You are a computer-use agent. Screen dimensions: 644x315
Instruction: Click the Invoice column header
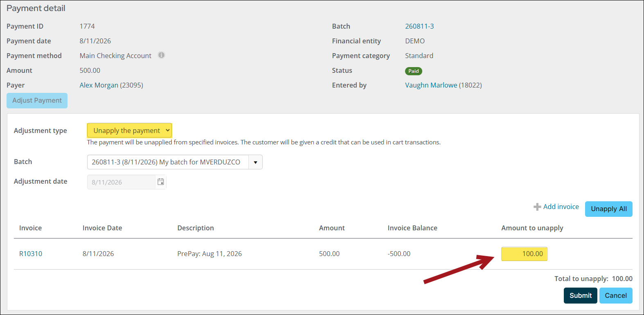point(30,228)
